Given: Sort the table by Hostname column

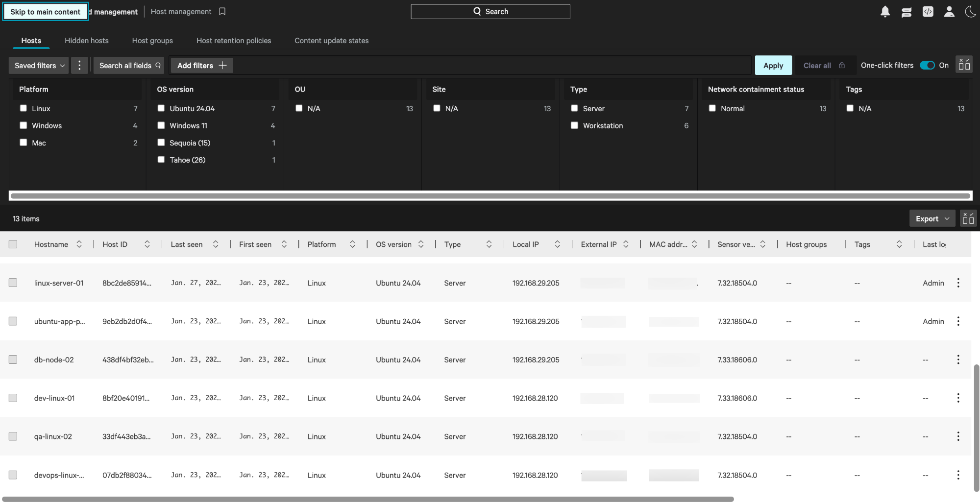Looking at the screenshot, I should coord(79,244).
